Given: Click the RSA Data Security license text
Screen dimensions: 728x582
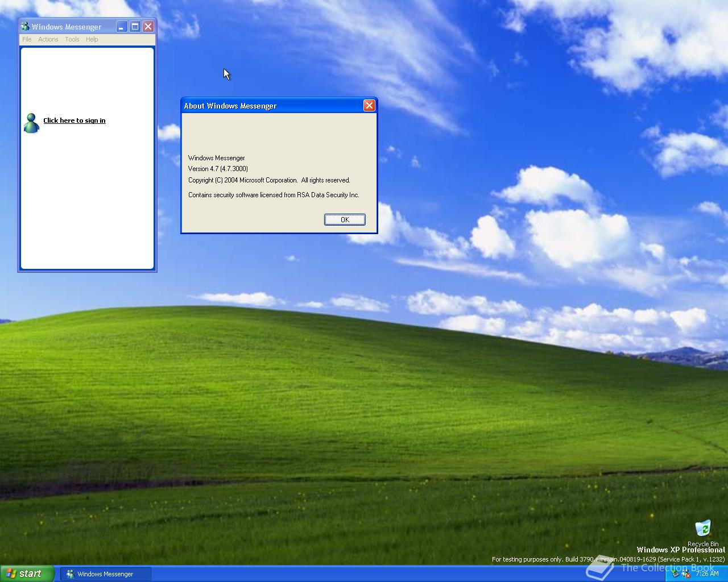Looking at the screenshot, I should click(x=274, y=195).
